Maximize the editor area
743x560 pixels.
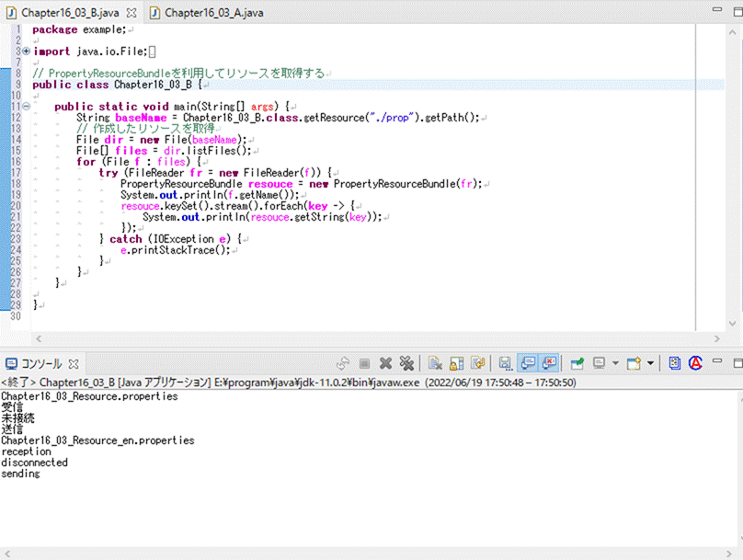[738, 12]
